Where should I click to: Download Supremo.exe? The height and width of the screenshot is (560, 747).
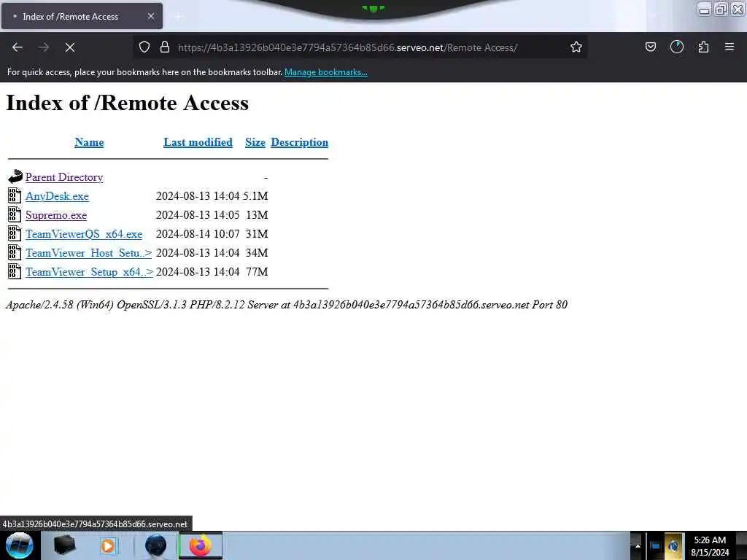56,215
